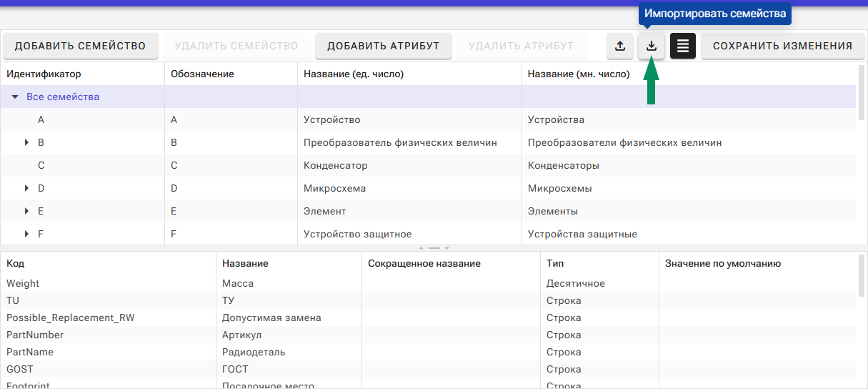
Task: Click the Элементы plural name cell
Action: pos(689,211)
